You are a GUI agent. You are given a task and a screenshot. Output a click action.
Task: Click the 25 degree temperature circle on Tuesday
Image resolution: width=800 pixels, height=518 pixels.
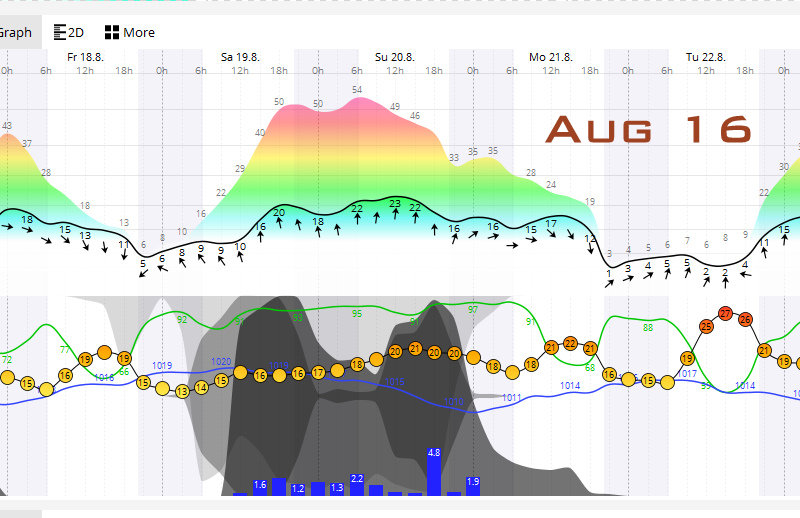point(707,325)
